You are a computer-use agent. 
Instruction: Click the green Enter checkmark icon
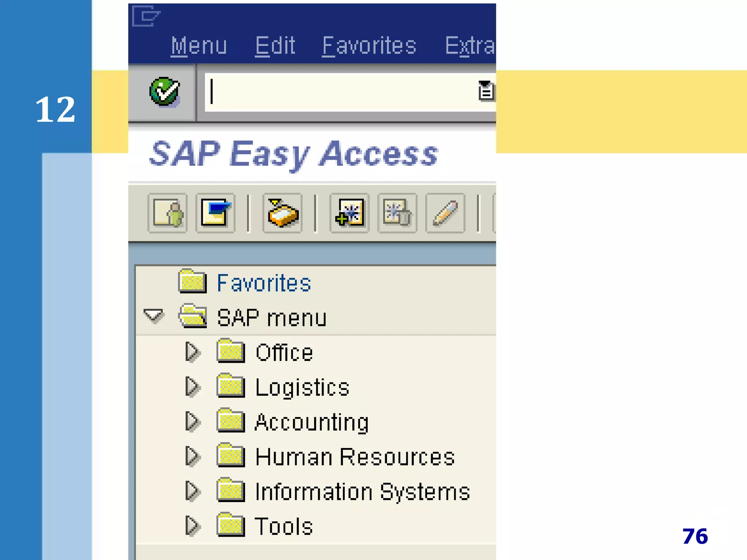coord(164,91)
